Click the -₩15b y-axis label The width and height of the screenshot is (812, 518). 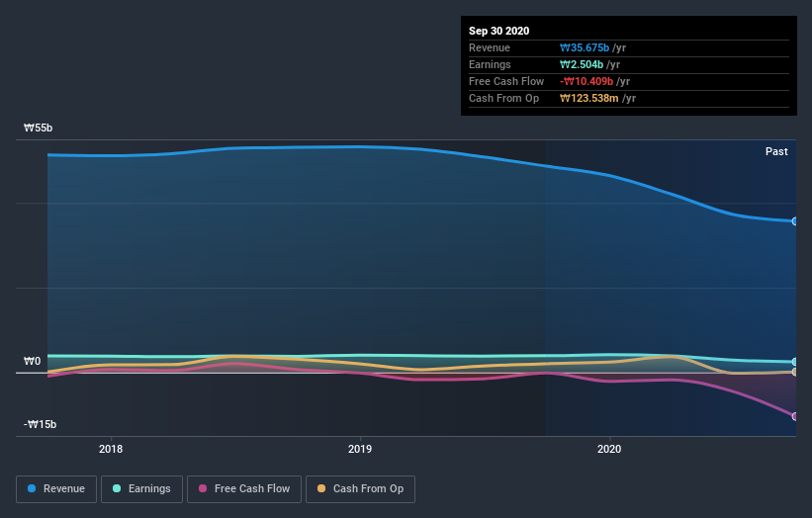[40, 424]
